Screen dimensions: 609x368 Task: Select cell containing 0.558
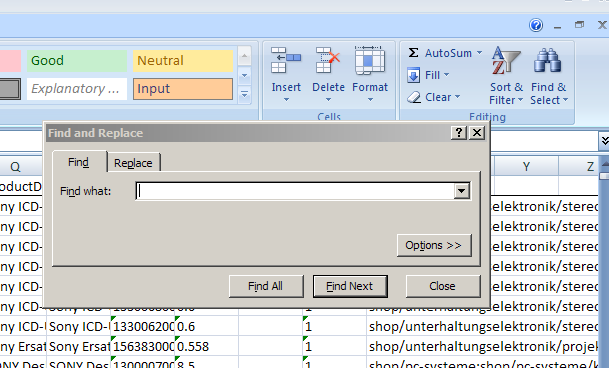pyautogui.click(x=206, y=347)
